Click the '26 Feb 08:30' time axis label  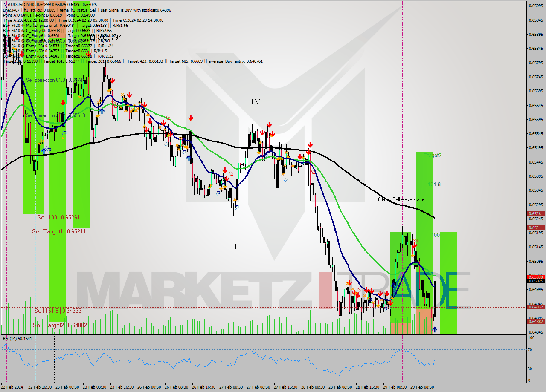click(x=176, y=387)
